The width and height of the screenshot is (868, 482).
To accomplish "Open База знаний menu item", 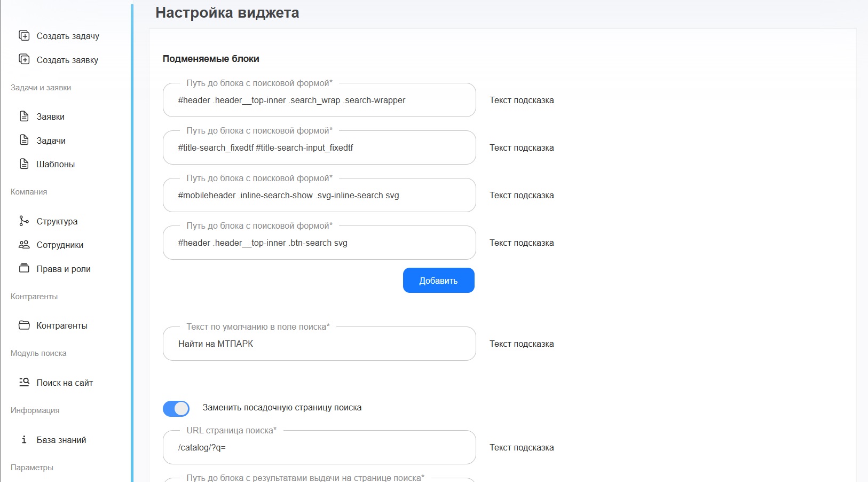I will tap(61, 440).
